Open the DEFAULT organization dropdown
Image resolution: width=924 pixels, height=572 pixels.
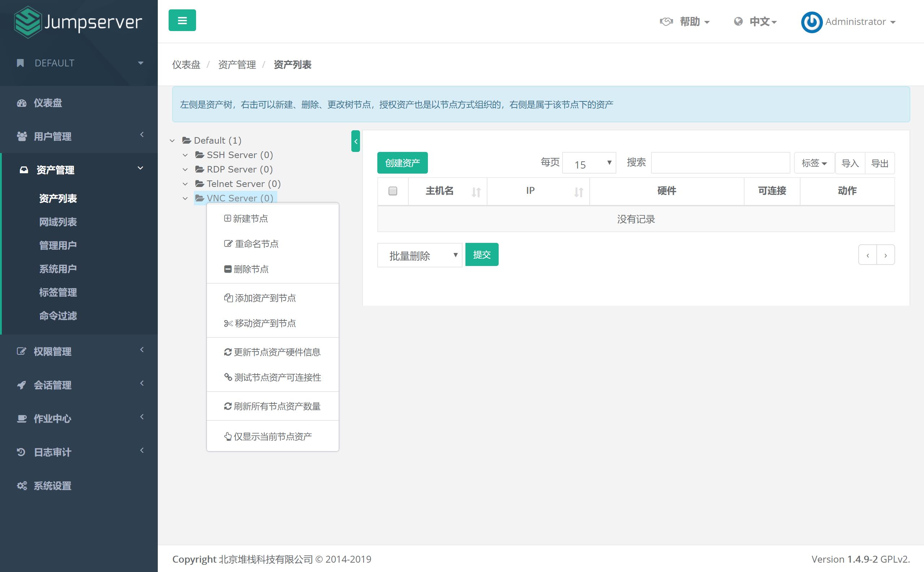pyautogui.click(x=79, y=63)
